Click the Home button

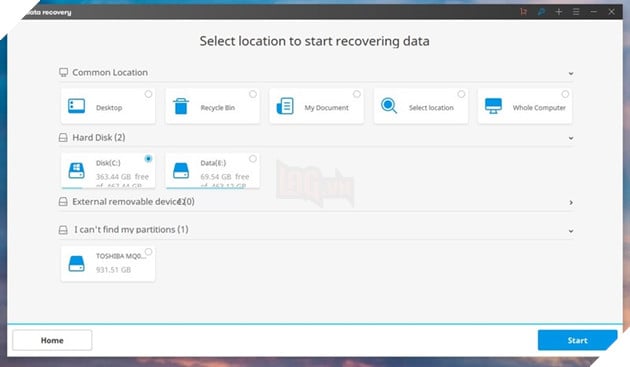(52, 340)
